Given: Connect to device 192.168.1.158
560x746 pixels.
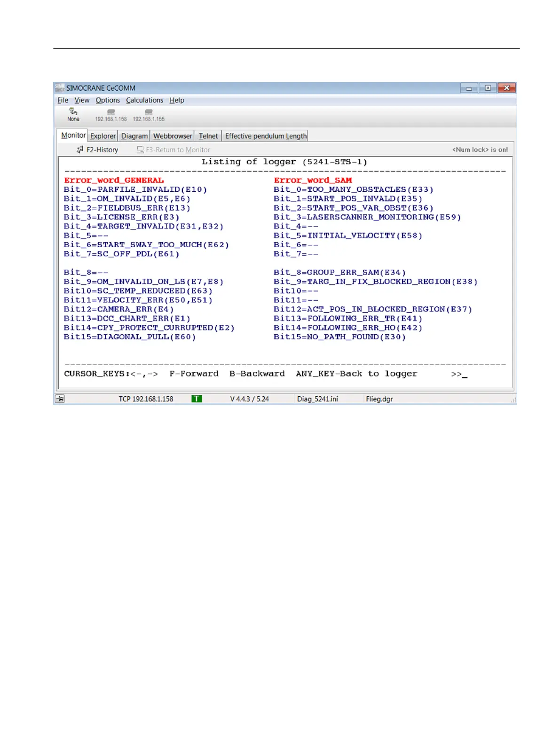Looking at the screenshot, I should [111, 112].
